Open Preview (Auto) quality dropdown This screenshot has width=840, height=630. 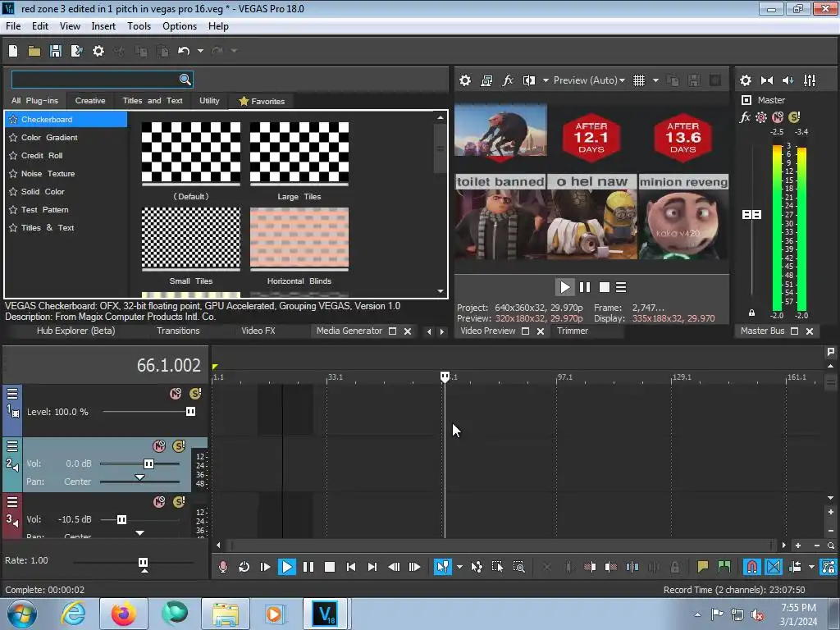589,80
